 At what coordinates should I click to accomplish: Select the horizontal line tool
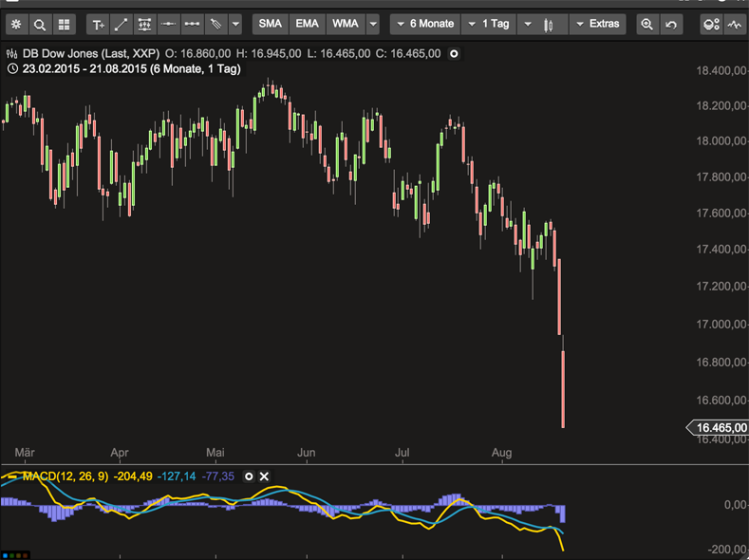point(168,25)
